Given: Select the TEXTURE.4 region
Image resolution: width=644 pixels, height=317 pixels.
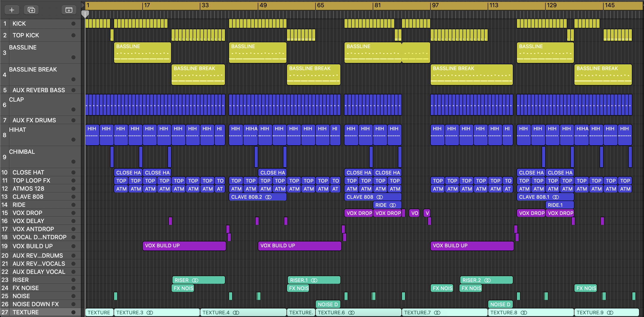Looking at the screenshot, I should (243, 313).
